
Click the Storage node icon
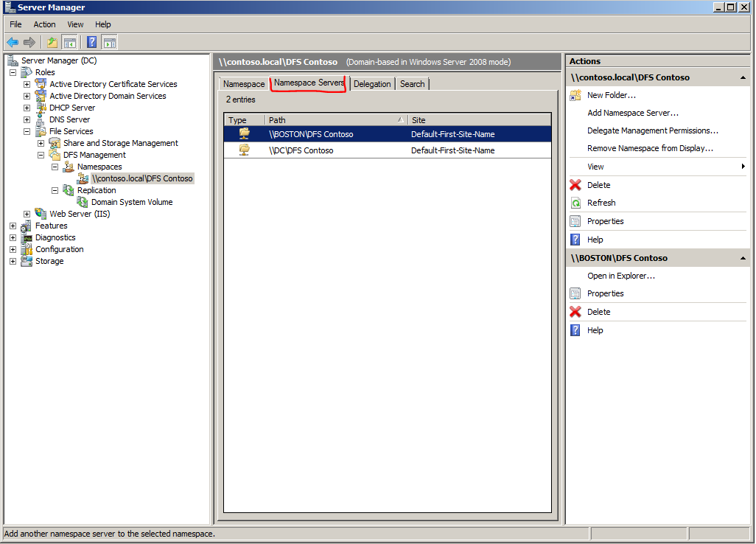tap(27, 261)
